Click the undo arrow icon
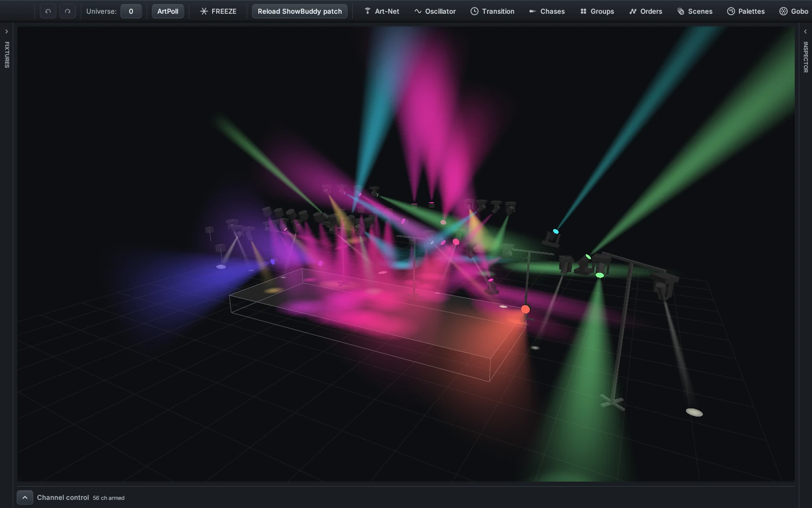 48,11
